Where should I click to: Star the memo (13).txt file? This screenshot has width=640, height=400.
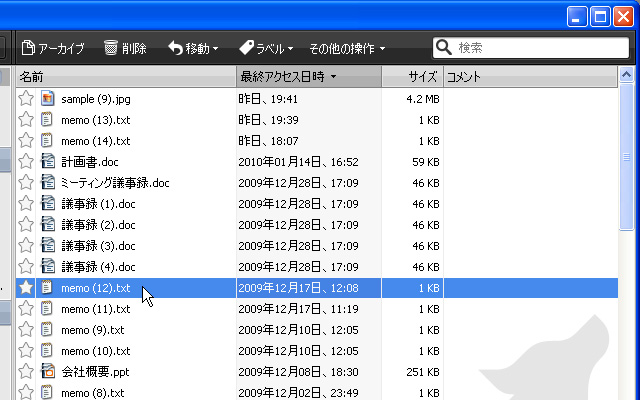[26, 120]
